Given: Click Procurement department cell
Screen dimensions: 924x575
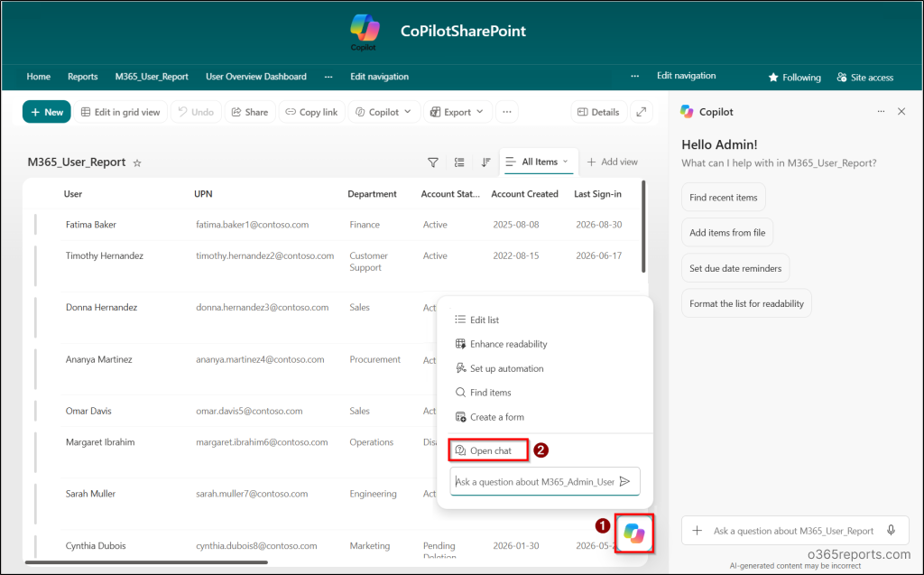Looking at the screenshot, I should pos(374,359).
